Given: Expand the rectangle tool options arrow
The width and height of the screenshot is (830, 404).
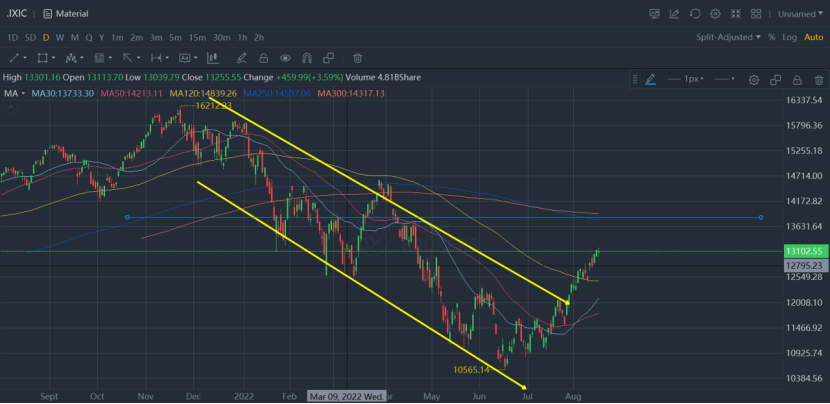Looking at the screenshot, I should [53, 58].
